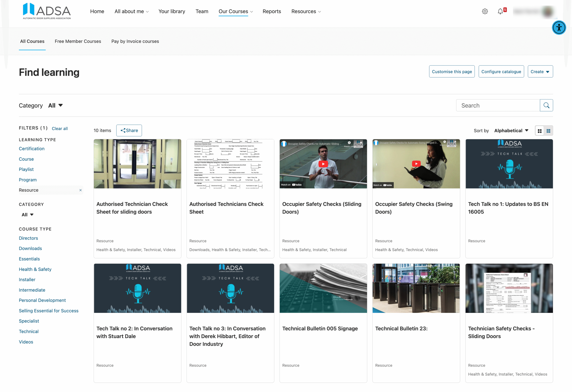Open the notifications bell
572x392 pixels.
pyautogui.click(x=500, y=11)
